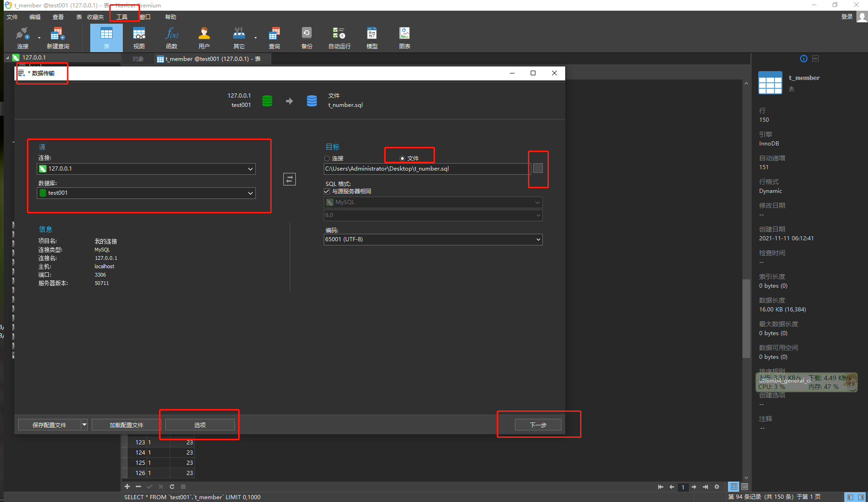Open the 收藏夹 menu
Viewport: 868px width, 502px height.
pos(95,17)
